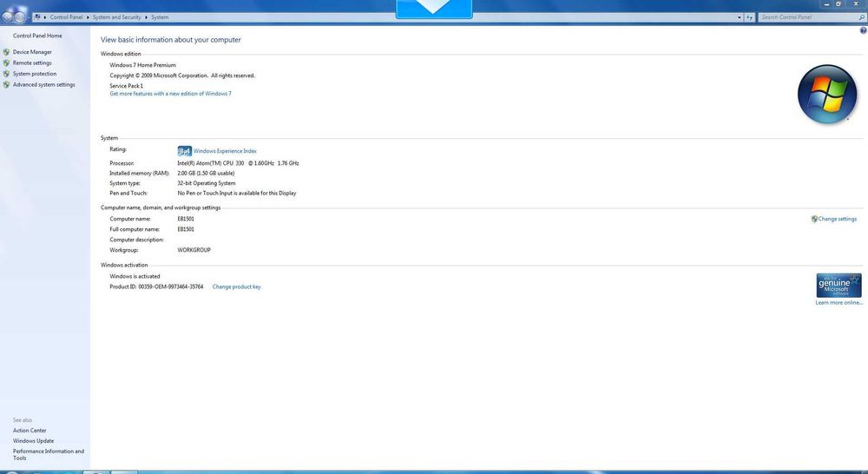Click the Windows Experience Index rating badge
The height and width of the screenshot is (474, 868).
click(x=184, y=150)
